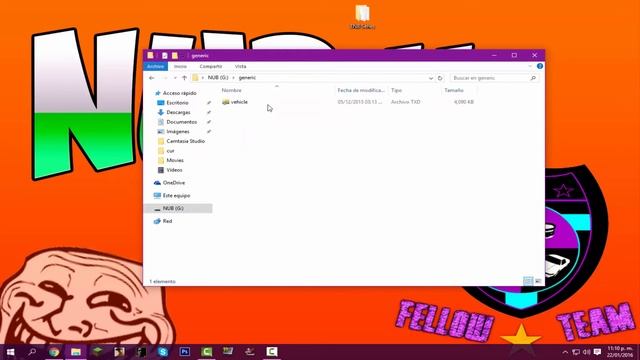Viewport: 640px width, 360px height.
Task: Click the 4,096 KB size cell
Action: click(x=464, y=102)
